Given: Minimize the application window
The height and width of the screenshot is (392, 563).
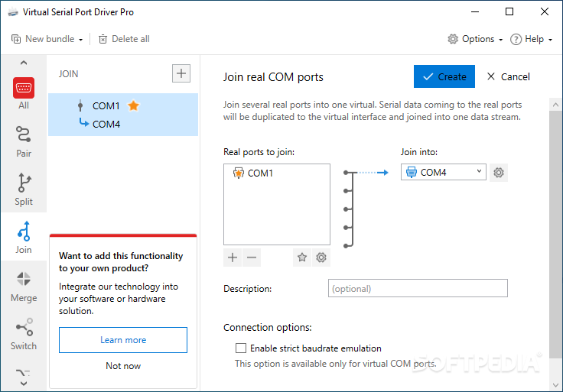Looking at the screenshot, I should 475,11.
